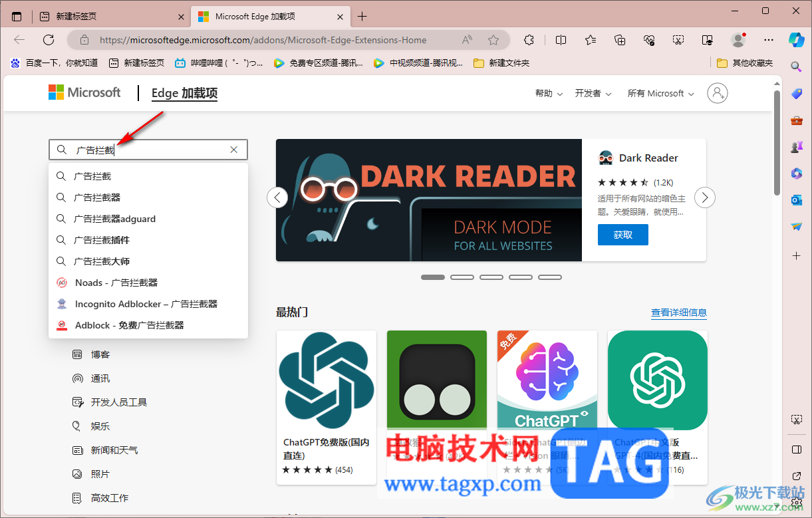
Task: Sign in via the account avatar circle
Action: [718, 93]
